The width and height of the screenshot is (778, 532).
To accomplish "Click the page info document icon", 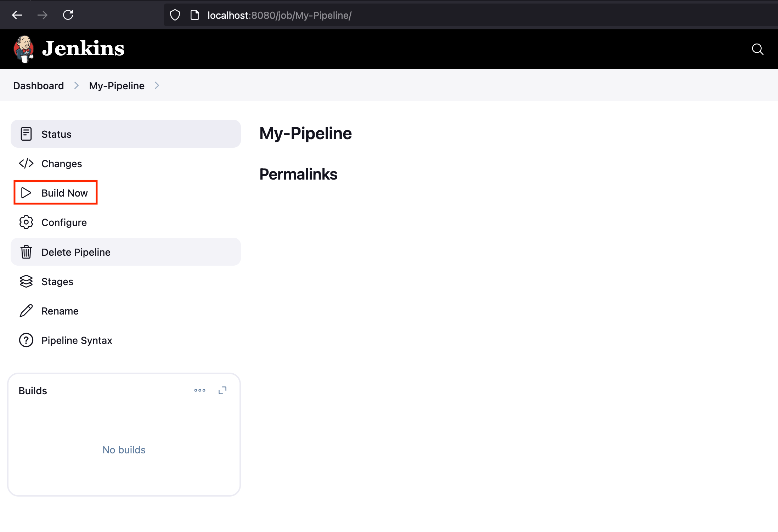I will coord(195,15).
